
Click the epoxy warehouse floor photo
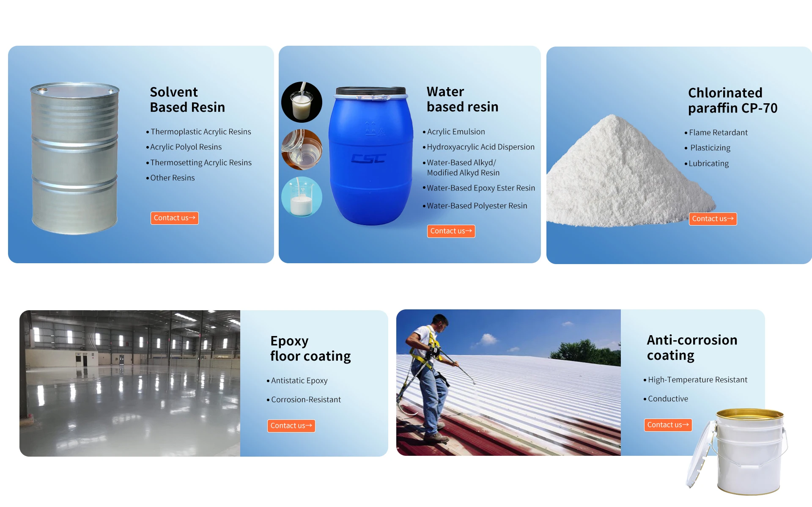(x=130, y=383)
